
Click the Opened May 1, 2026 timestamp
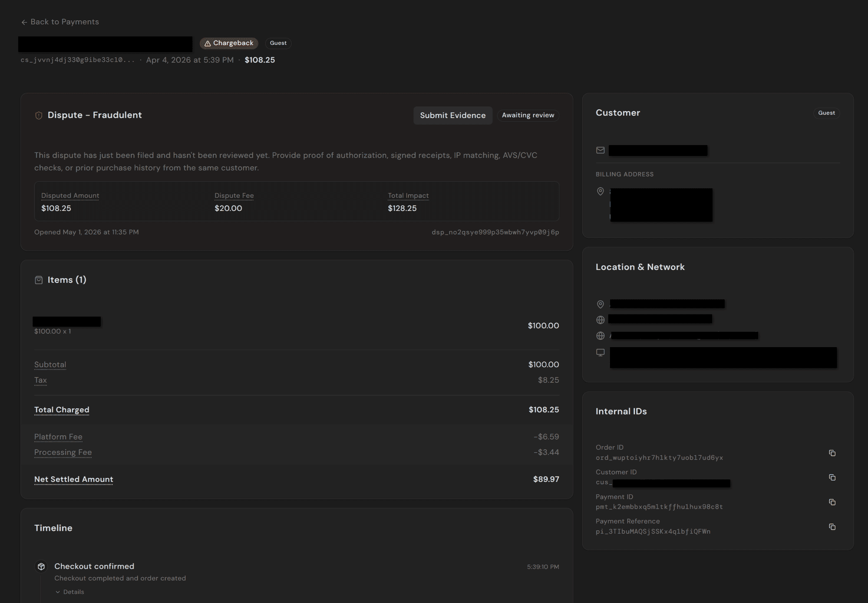point(86,232)
